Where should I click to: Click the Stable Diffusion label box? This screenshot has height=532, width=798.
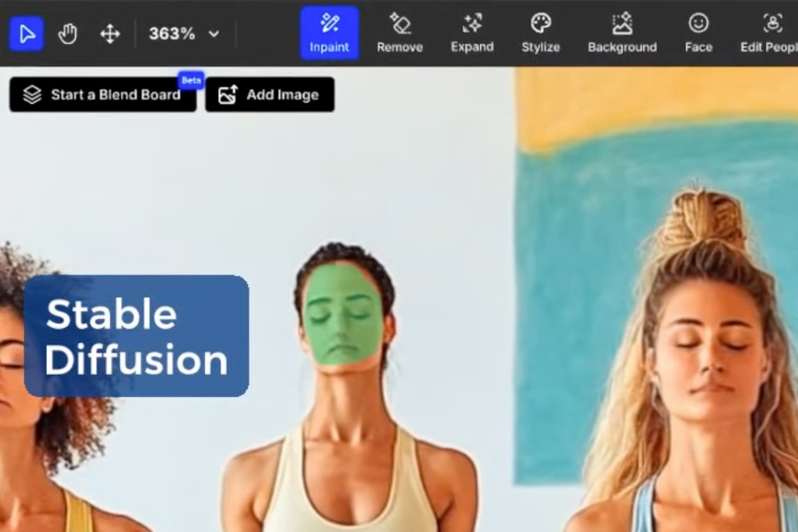(136, 336)
